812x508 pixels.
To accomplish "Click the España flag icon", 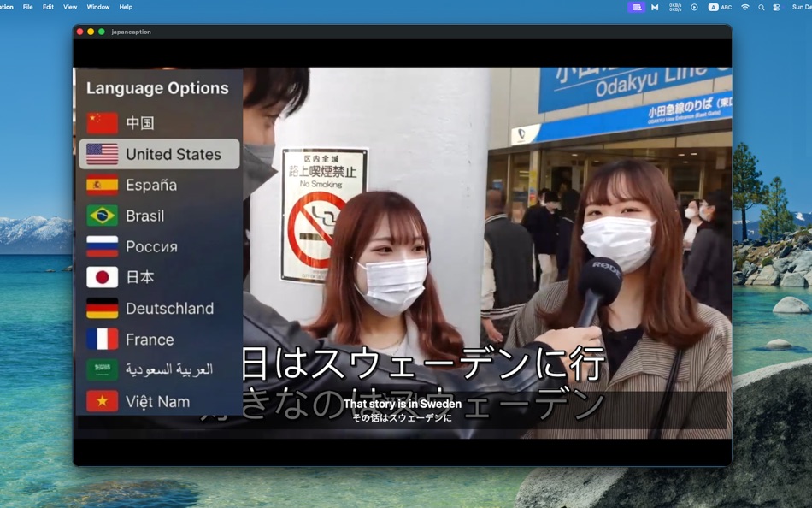I will pyautogui.click(x=102, y=185).
